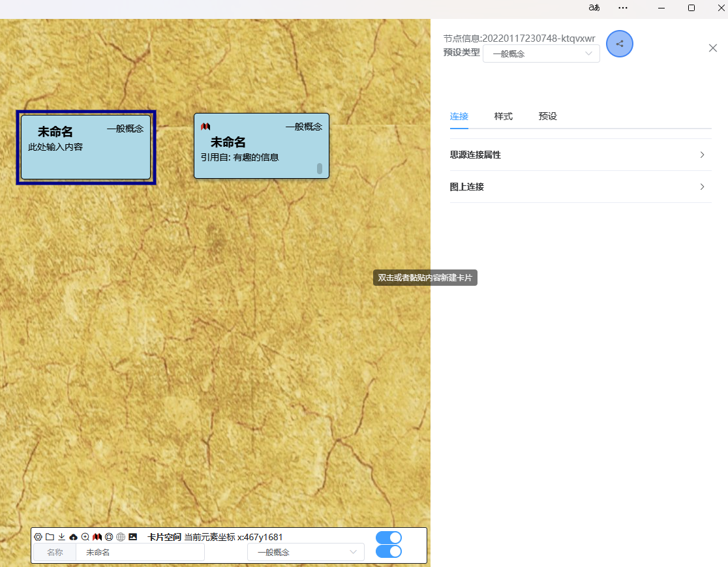Open folder icon in bottom toolbar
The image size is (728, 567).
point(50,537)
